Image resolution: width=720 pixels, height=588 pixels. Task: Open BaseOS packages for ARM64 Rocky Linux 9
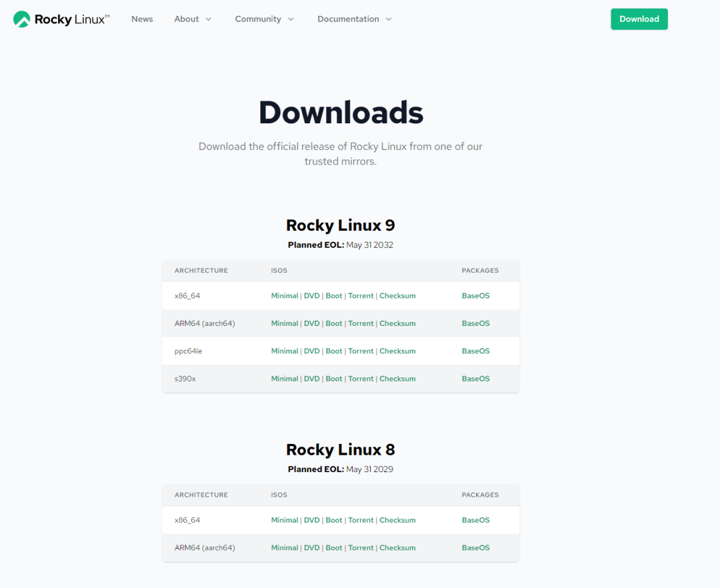475,323
